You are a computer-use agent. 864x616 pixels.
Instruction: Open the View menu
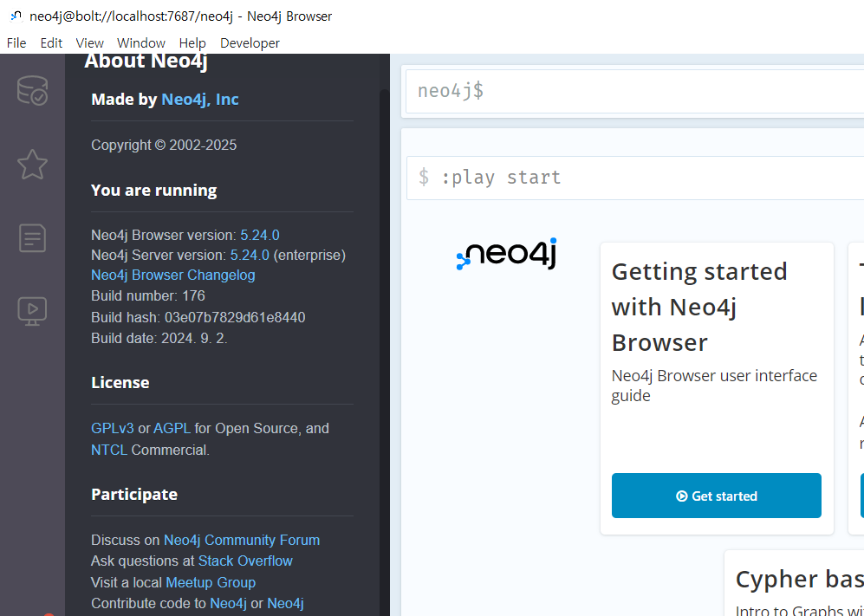coord(90,43)
